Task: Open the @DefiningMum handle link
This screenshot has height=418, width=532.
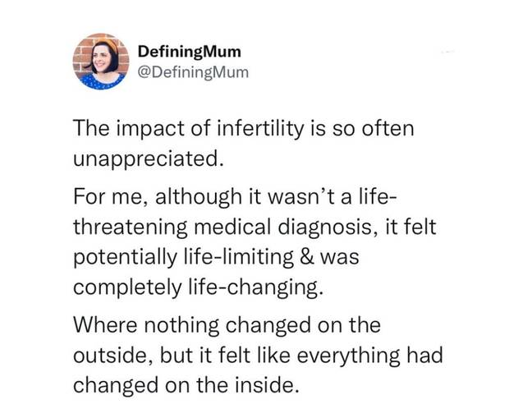Action: pos(193,72)
